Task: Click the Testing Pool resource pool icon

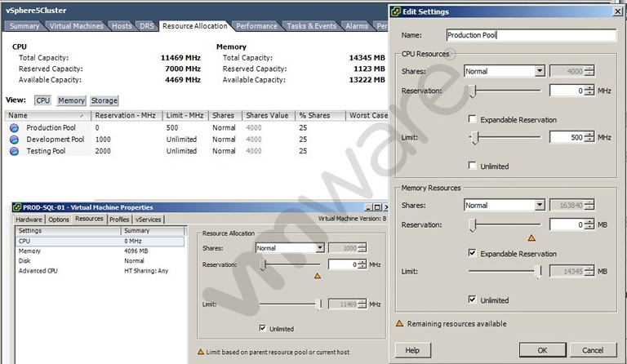Action: (14, 151)
